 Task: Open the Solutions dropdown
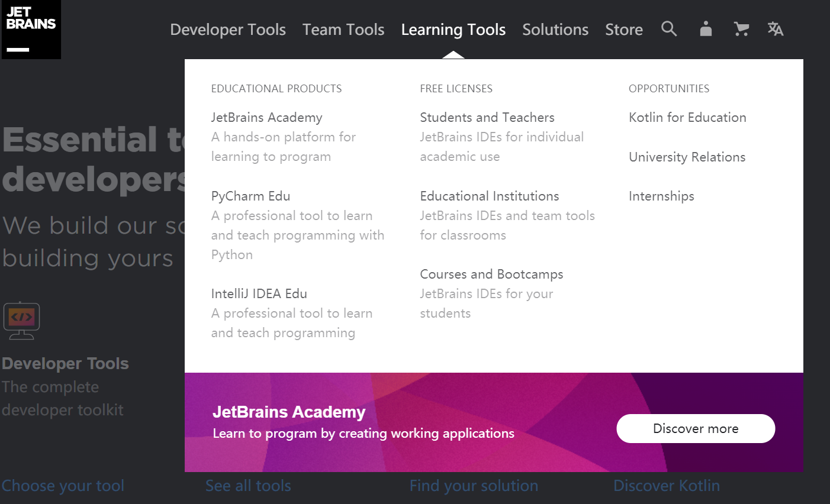coord(555,29)
